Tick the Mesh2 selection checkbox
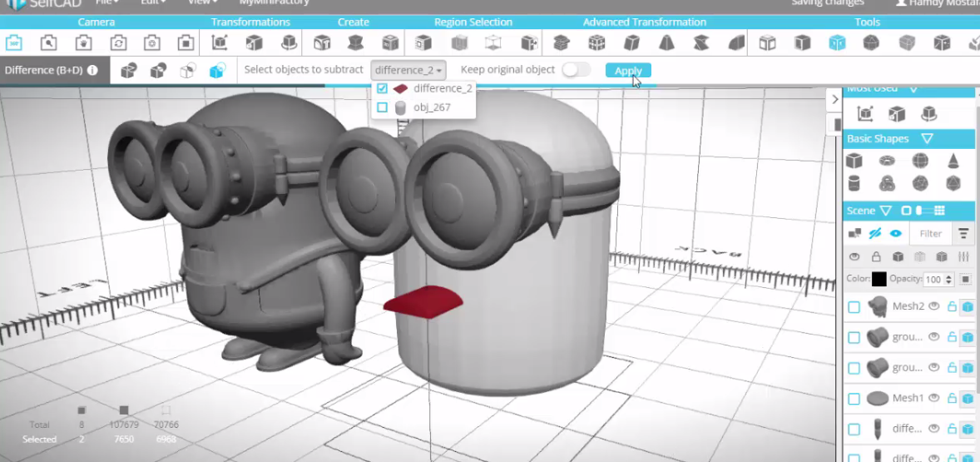Viewport: 980px width, 462px height. (x=854, y=307)
